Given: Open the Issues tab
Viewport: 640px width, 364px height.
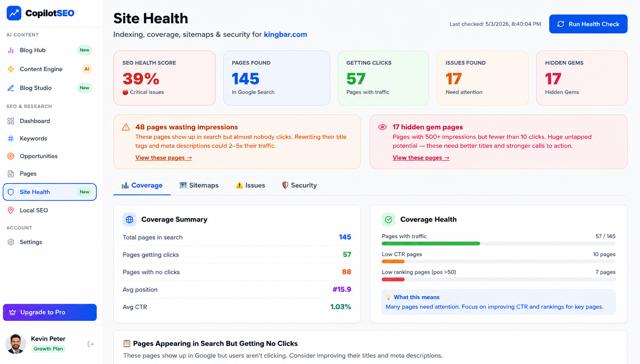Looking at the screenshot, I should (250, 185).
